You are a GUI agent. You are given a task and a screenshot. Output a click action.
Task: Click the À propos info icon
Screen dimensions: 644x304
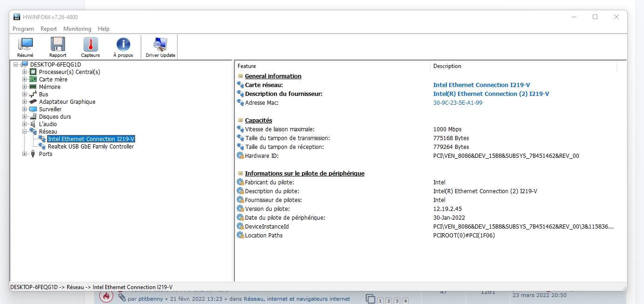[123, 44]
